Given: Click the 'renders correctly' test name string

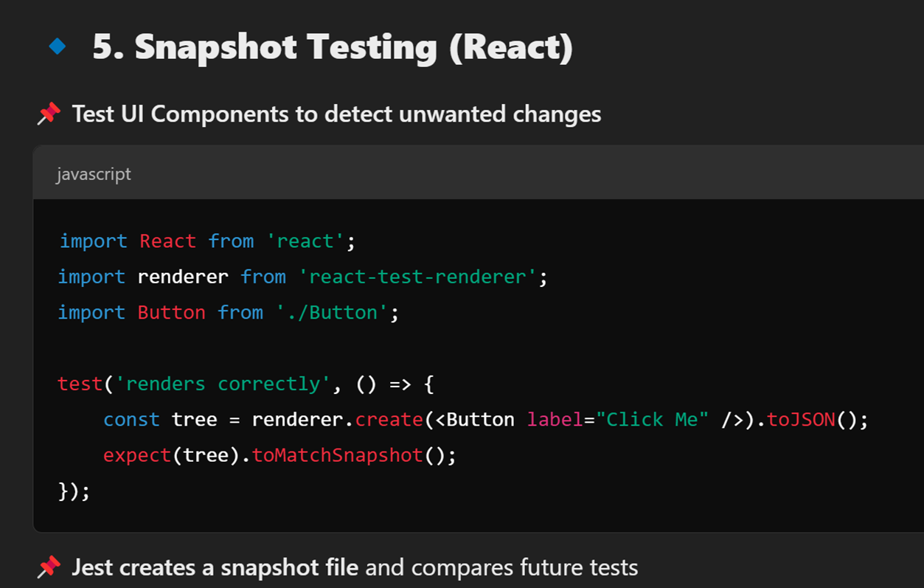Looking at the screenshot, I should click(x=218, y=384).
